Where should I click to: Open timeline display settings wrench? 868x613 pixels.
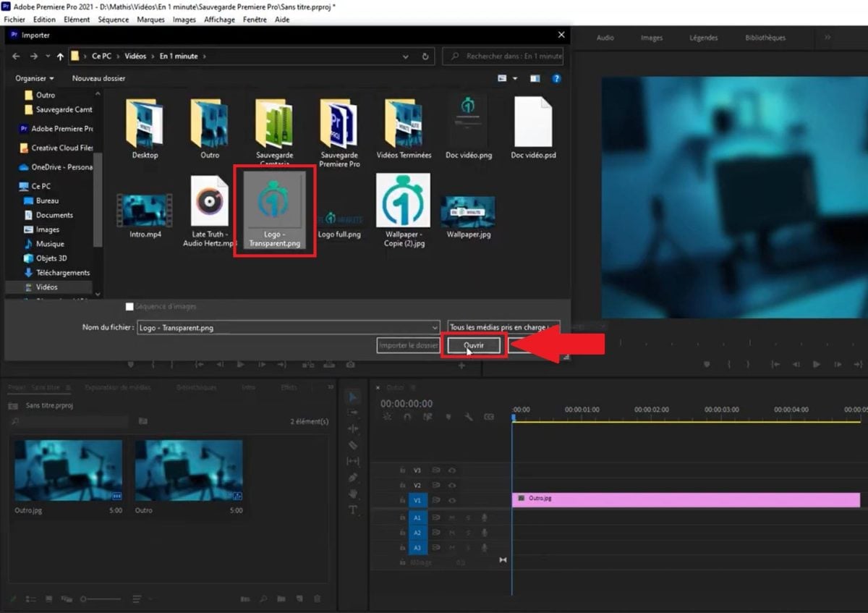point(468,417)
